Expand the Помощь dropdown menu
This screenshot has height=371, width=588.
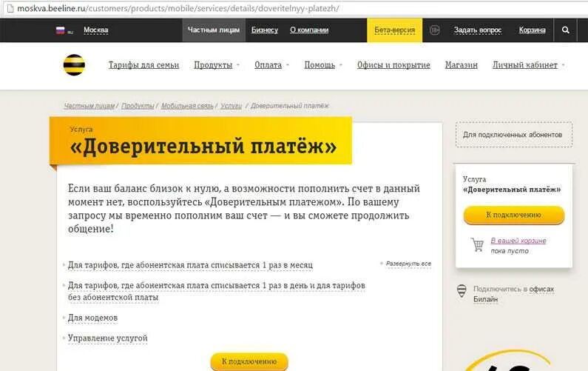323,65
